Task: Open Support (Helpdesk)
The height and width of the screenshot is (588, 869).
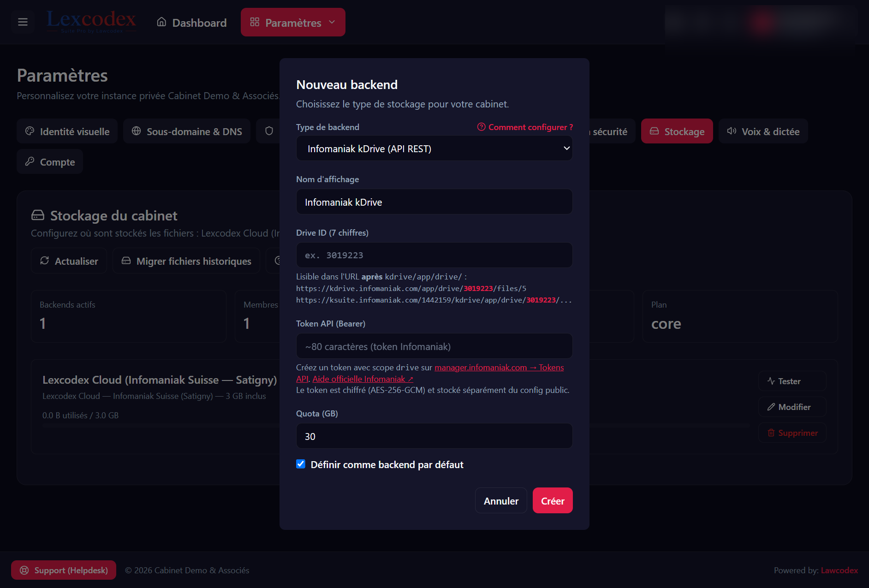Action: [64, 570]
